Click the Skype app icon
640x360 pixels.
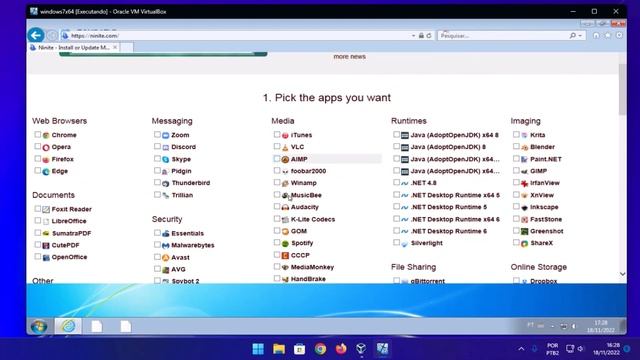[x=166, y=159]
